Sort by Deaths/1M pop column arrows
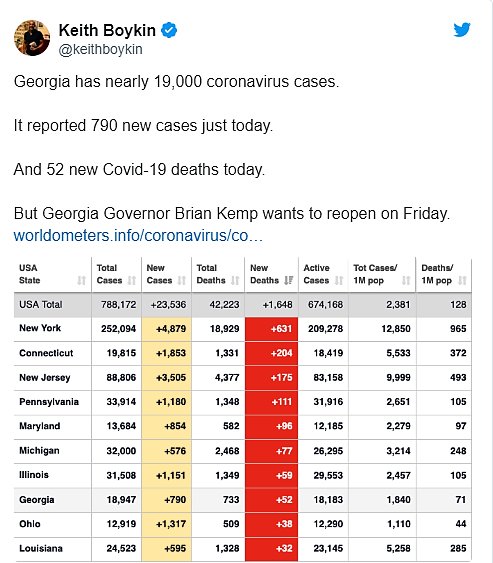 462,280
